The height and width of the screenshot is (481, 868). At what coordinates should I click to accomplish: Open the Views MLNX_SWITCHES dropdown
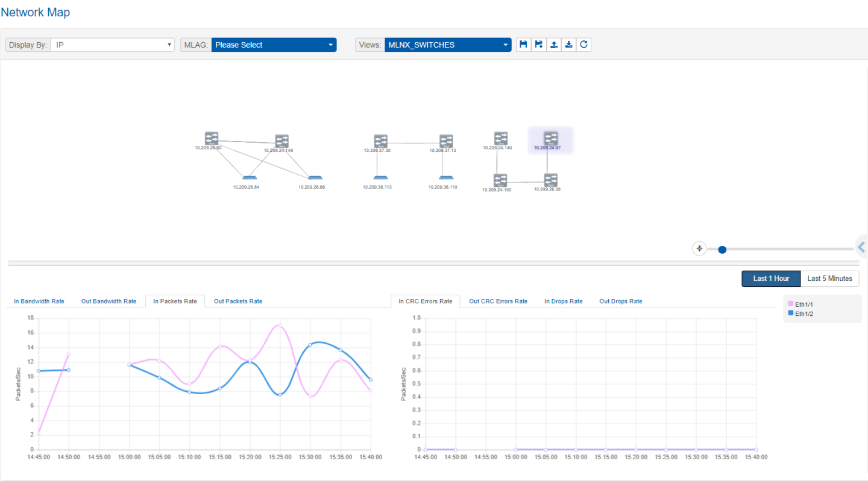click(x=448, y=45)
